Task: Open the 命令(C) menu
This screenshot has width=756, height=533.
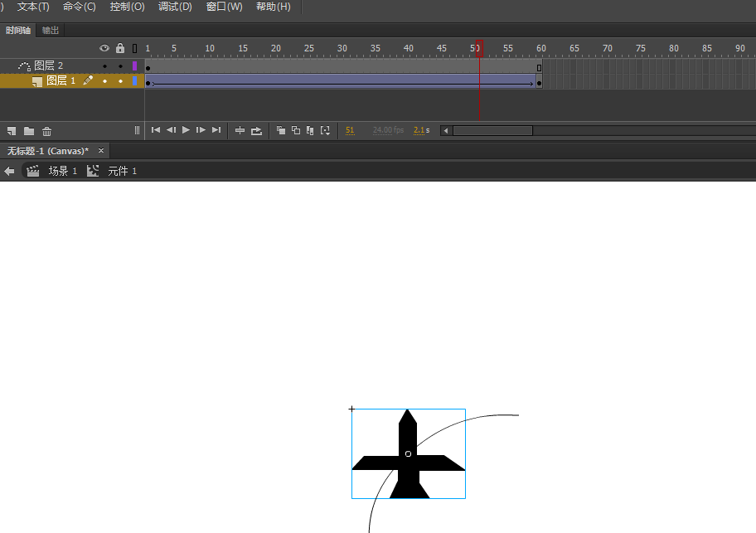Action: [79, 7]
